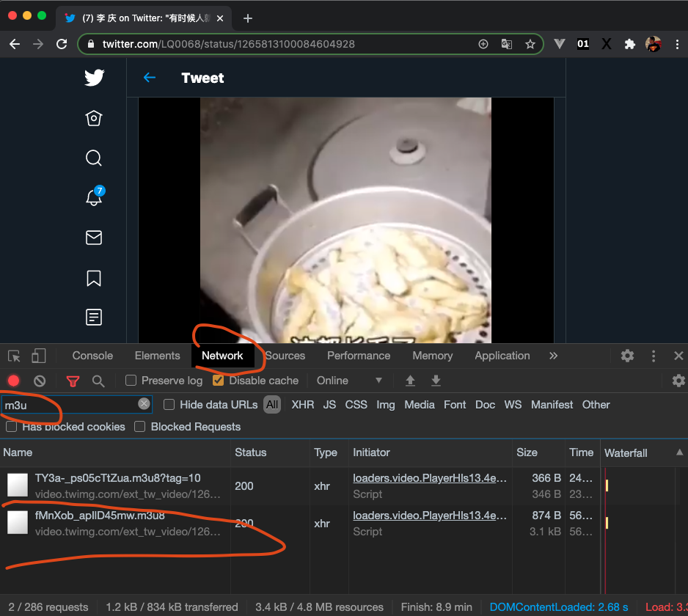Open Twitter Explore search icon in sidebar
The width and height of the screenshot is (688, 616).
[x=94, y=158]
